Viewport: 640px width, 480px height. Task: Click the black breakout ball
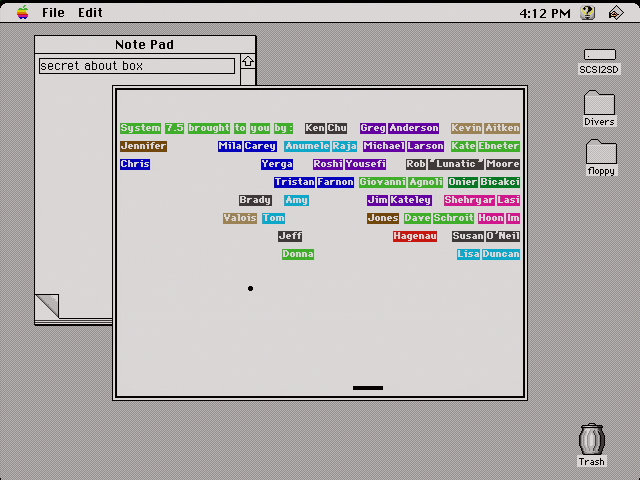(x=250, y=289)
